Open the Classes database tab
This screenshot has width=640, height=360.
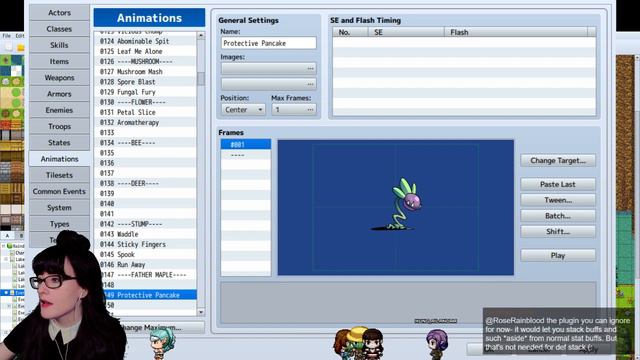(x=59, y=29)
